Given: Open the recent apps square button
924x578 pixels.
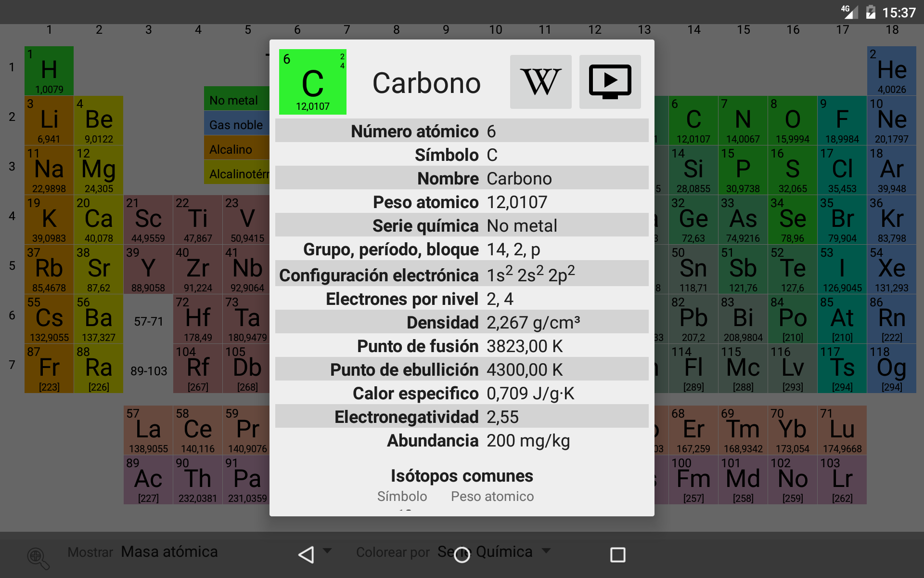Looking at the screenshot, I should coord(617,554).
